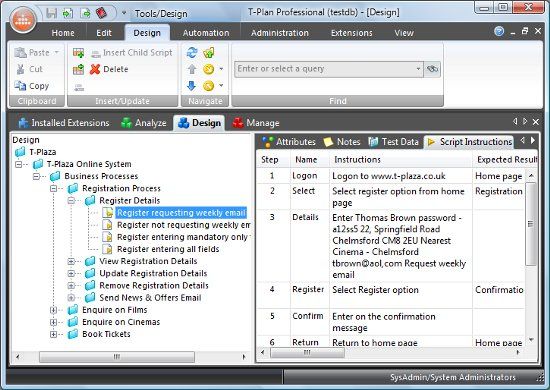
Task: Expand Send News & Offers Email node
Action: point(71,298)
